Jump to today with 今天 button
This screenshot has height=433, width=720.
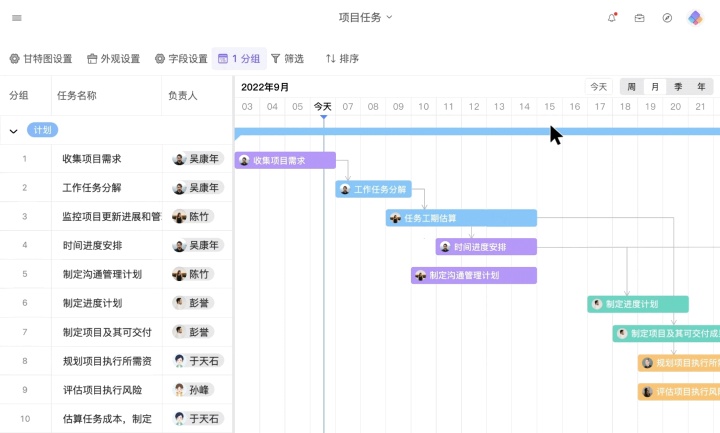tap(598, 87)
